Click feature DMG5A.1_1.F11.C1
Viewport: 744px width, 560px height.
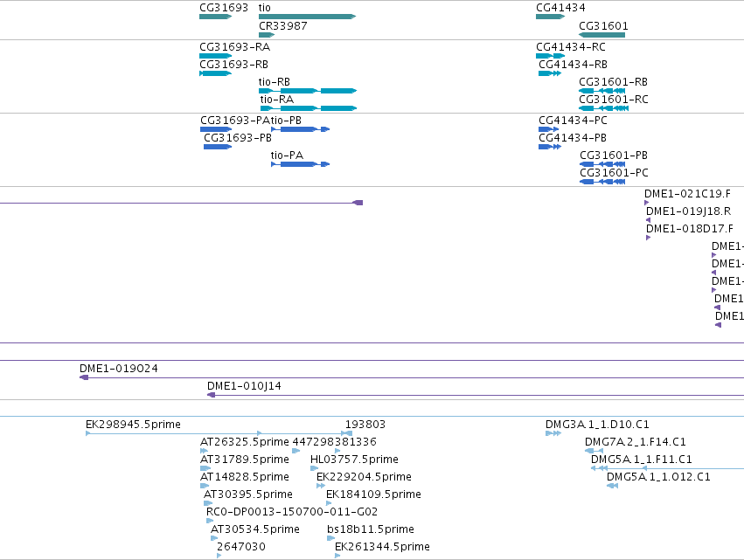point(667,468)
